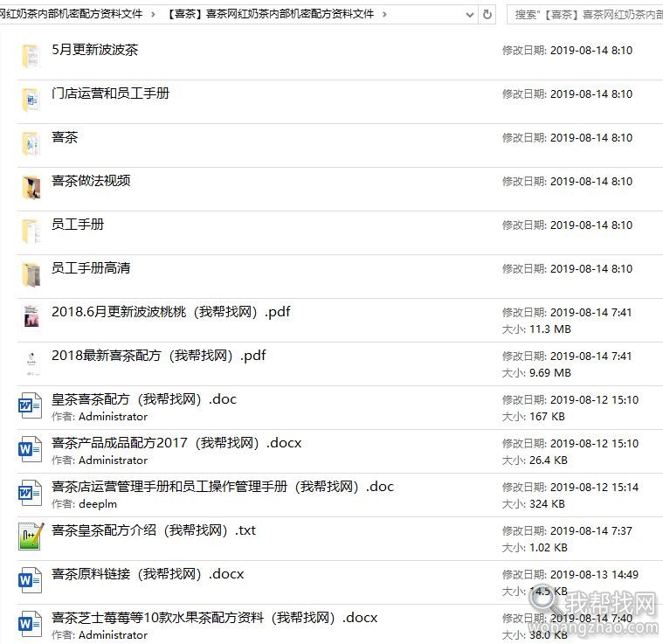Click the folder icon beside 喜茶
The image size is (663, 644).
(x=31, y=144)
